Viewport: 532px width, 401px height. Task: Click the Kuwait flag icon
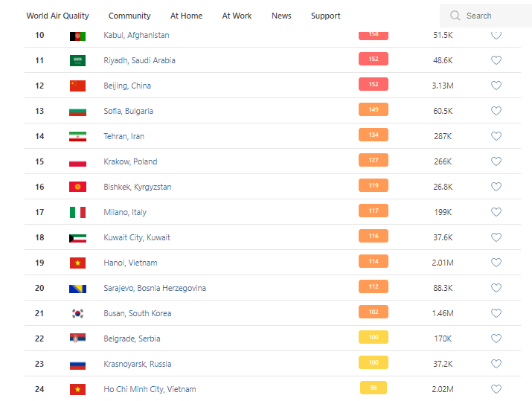point(77,237)
